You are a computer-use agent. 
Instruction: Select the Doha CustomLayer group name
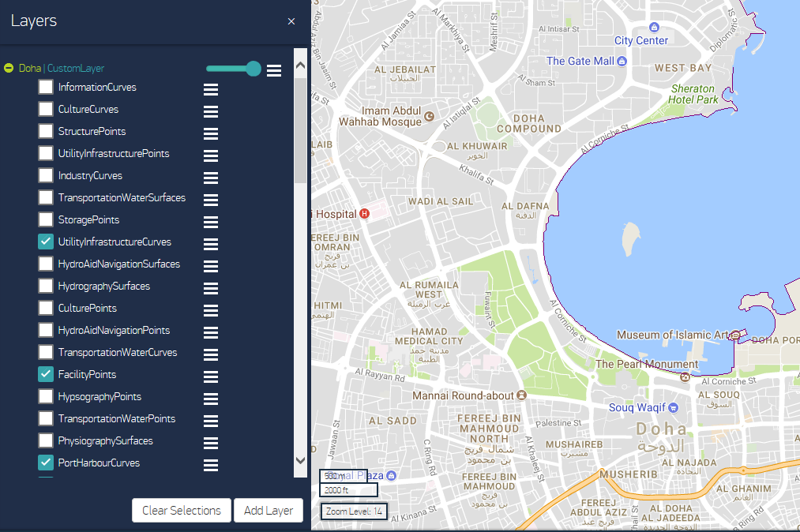(62, 69)
